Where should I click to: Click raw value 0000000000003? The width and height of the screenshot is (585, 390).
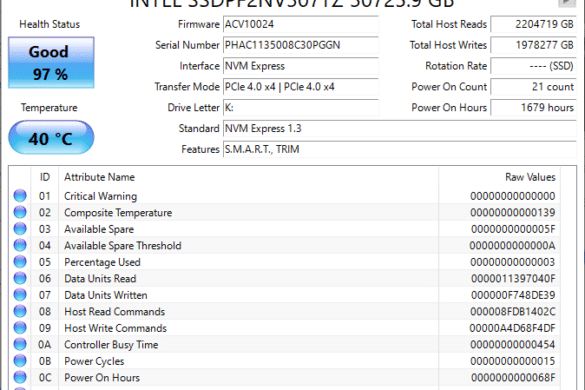click(x=513, y=262)
